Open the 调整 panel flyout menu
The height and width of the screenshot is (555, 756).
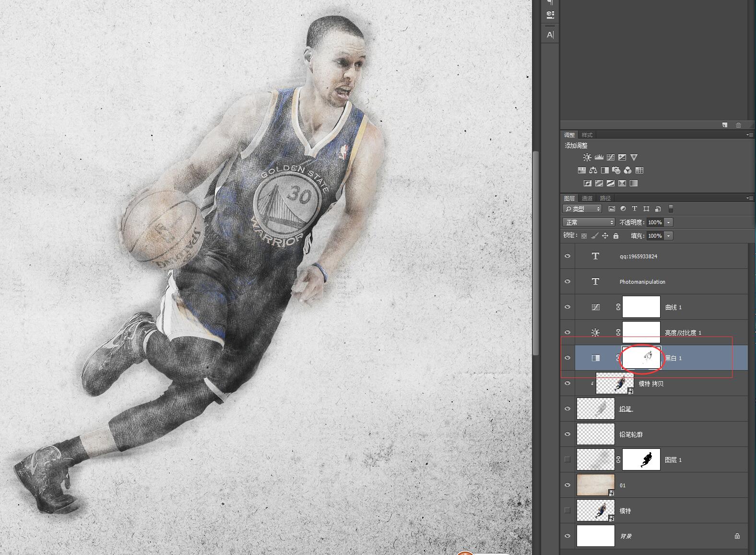pyautogui.click(x=750, y=135)
